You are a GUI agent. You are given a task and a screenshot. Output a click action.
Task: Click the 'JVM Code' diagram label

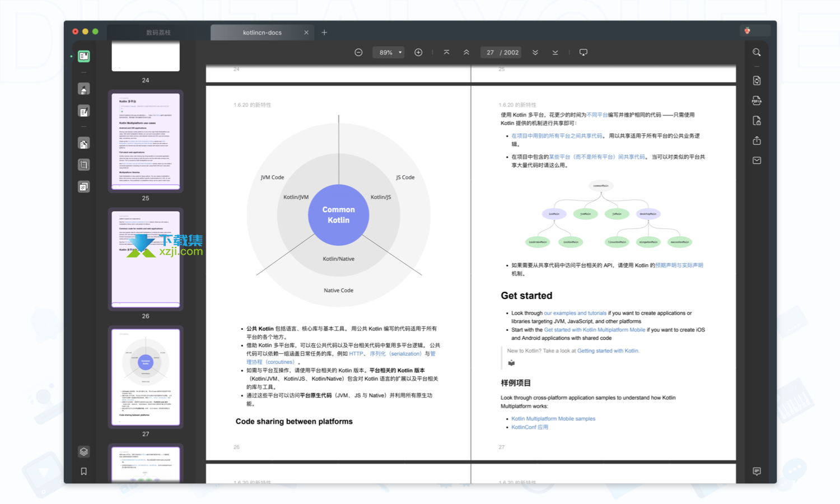(272, 177)
